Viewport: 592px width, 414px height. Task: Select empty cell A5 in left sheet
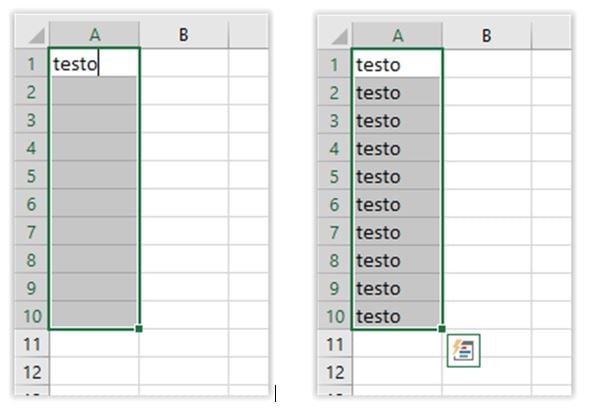coord(94,175)
